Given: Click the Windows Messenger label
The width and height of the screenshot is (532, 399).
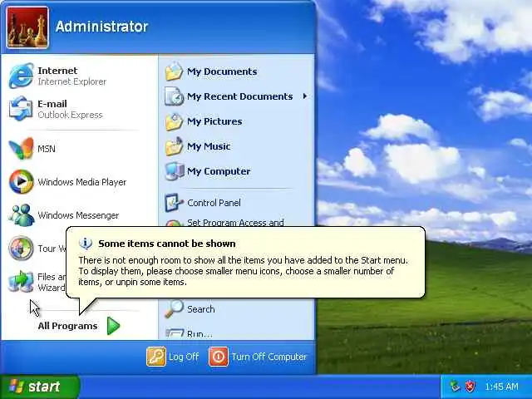Looking at the screenshot, I should pyautogui.click(x=78, y=215).
